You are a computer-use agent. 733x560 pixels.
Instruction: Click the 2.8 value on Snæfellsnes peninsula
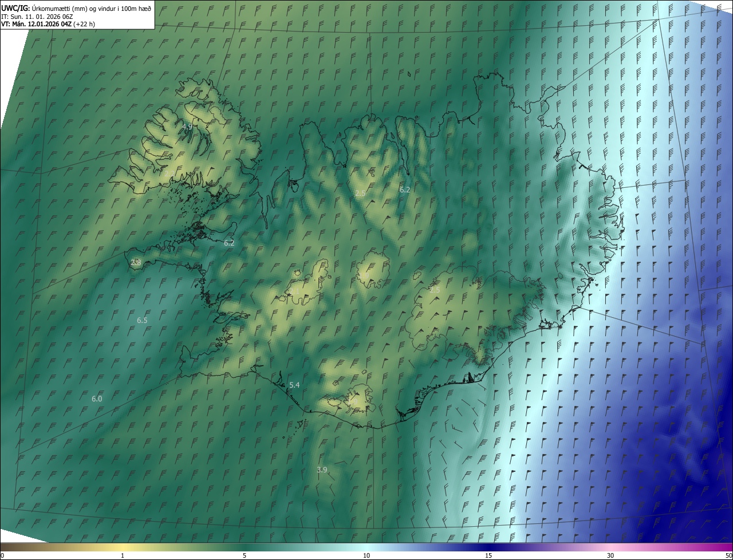pyautogui.click(x=136, y=262)
